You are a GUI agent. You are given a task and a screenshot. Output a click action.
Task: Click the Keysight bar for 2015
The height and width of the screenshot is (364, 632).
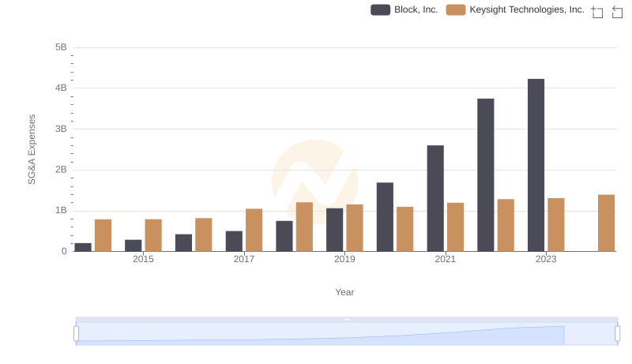pos(153,235)
